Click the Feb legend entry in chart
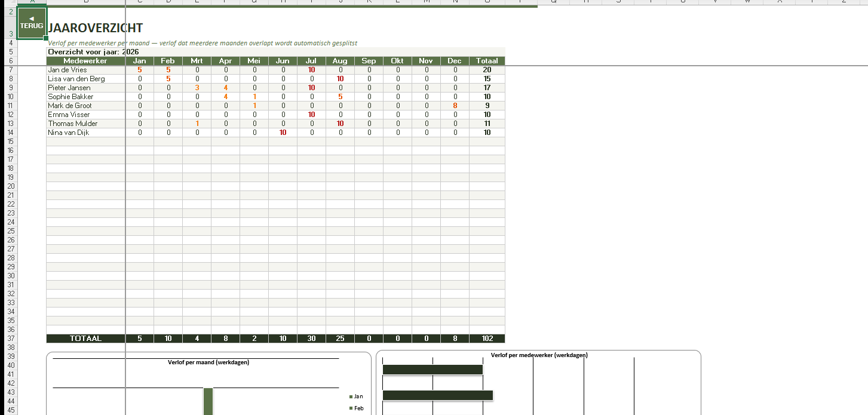Screen dimensions: 868x415 tap(357, 408)
